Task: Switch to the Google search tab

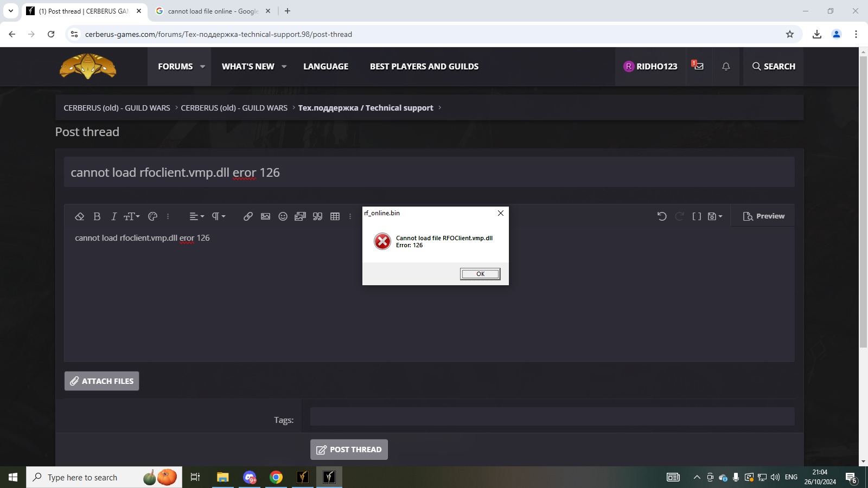Action: tap(213, 11)
